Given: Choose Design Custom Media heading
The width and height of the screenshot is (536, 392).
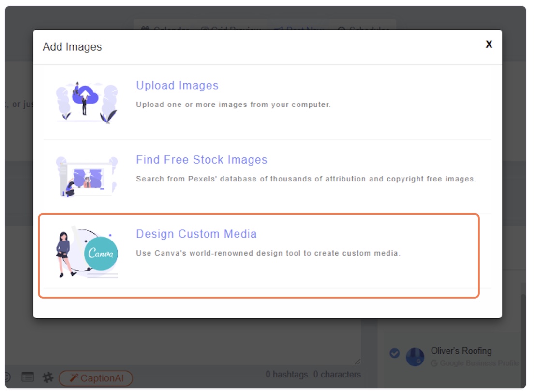Looking at the screenshot, I should point(196,234).
